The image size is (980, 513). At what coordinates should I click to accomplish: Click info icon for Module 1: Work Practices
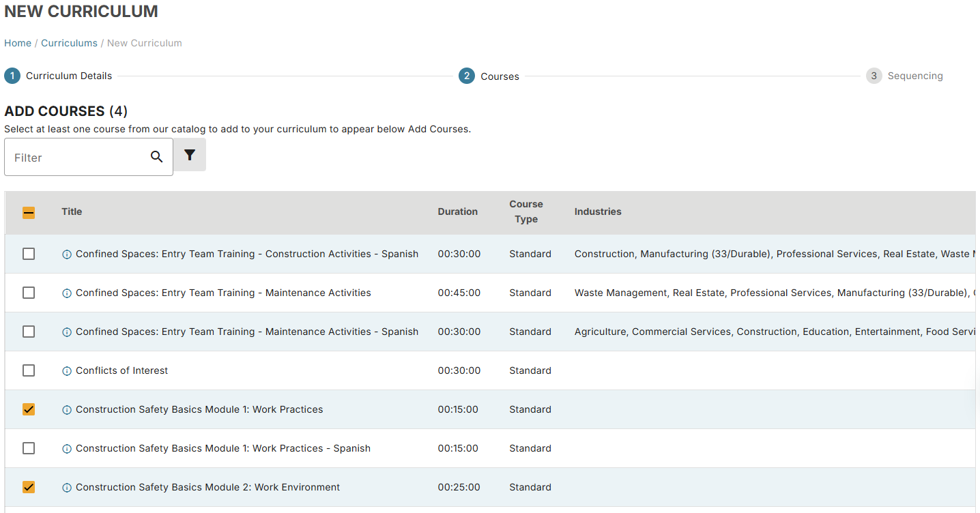coord(67,410)
